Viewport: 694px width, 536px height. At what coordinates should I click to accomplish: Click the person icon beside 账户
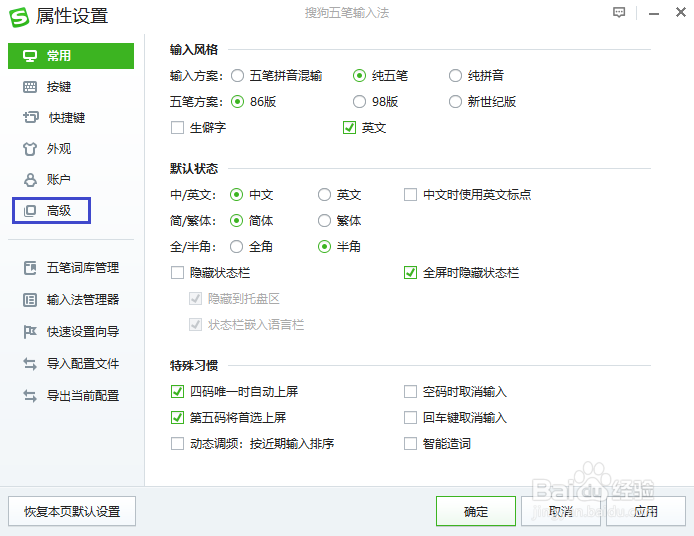[30, 180]
